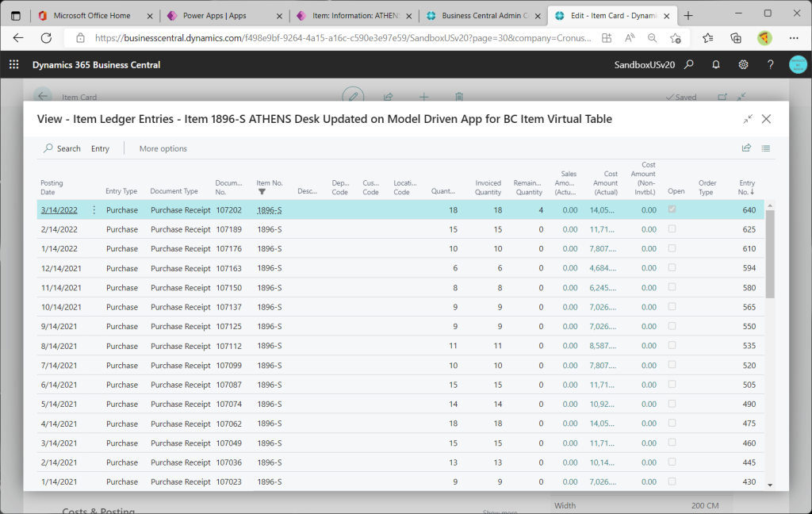Toggle Open checkbox for entry 535

(x=672, y=345)
